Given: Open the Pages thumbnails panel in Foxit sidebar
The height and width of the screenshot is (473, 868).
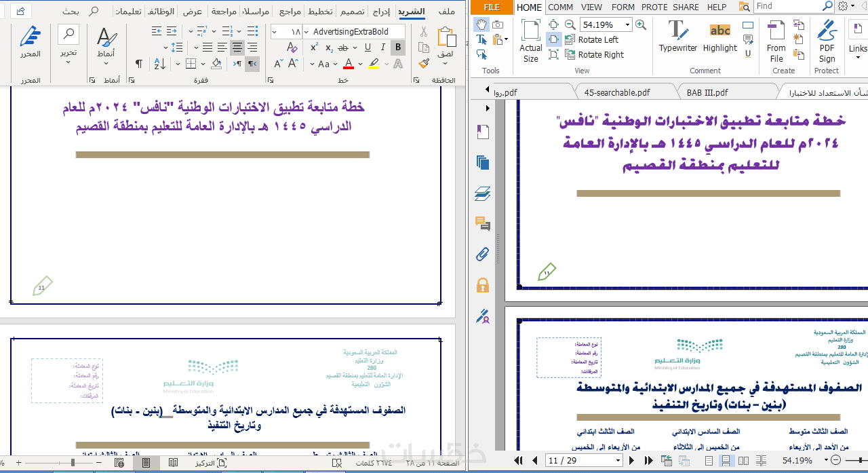Looking at the screenshot, I should (483, 162).
